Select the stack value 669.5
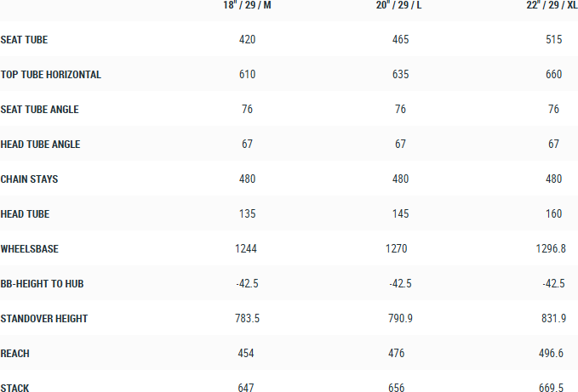Image resolution: width=578 pixels, height=392 pixels. 553,389
